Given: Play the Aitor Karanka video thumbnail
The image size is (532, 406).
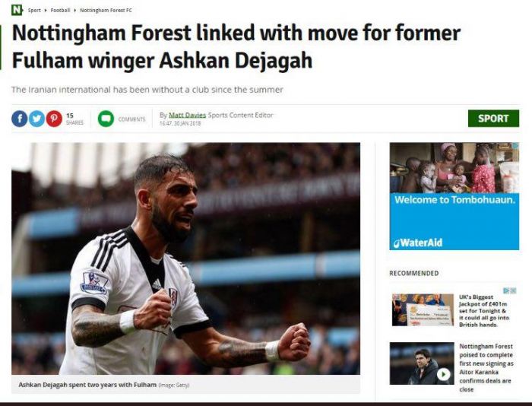Looking at the screenshot, I should tap(443, 374).
